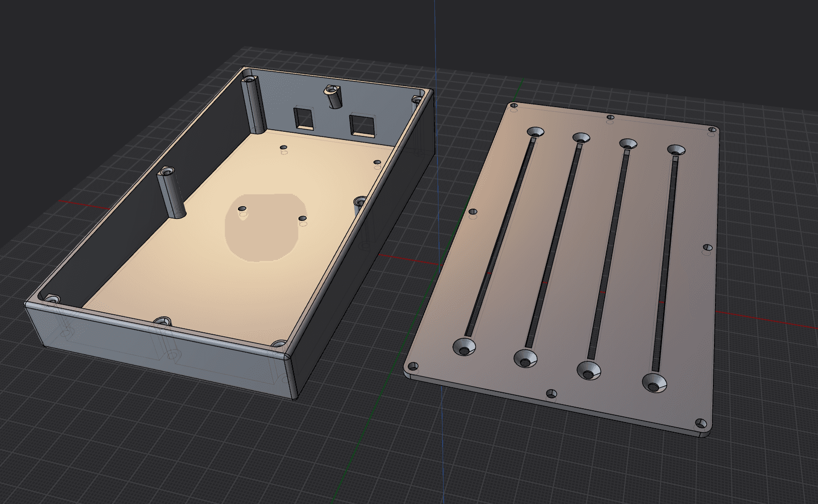The height and width of the screenshot is (504, 818).
Task: Select the left square cutout in enclosure back wall
Action: pos(303,118)
